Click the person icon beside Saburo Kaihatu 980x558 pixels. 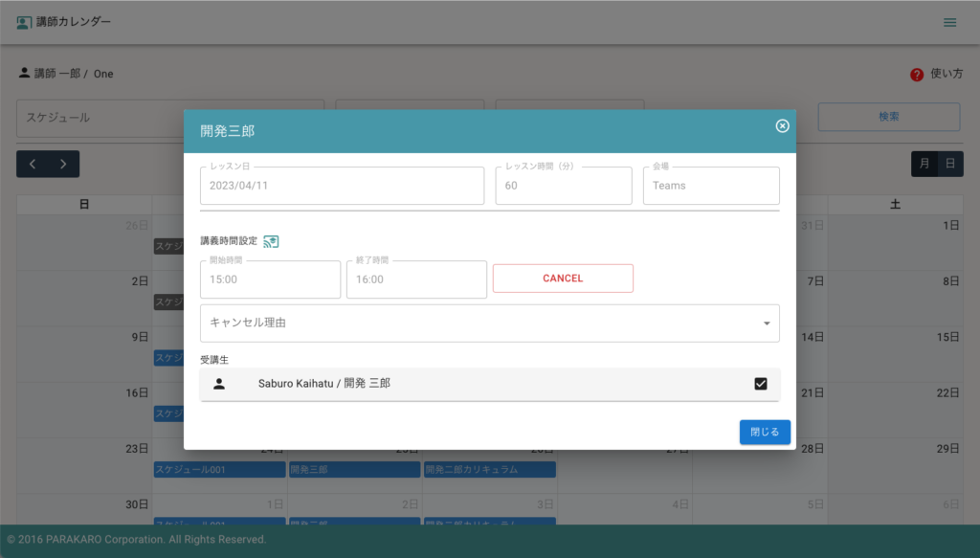[x=219, y=384]
